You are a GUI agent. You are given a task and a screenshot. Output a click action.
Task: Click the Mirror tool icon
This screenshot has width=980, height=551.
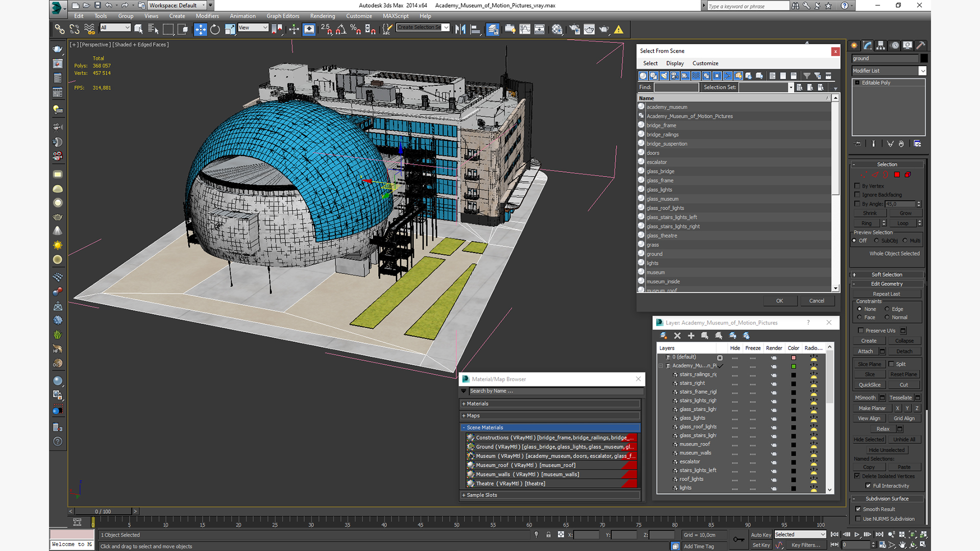(x=460, y=30)
